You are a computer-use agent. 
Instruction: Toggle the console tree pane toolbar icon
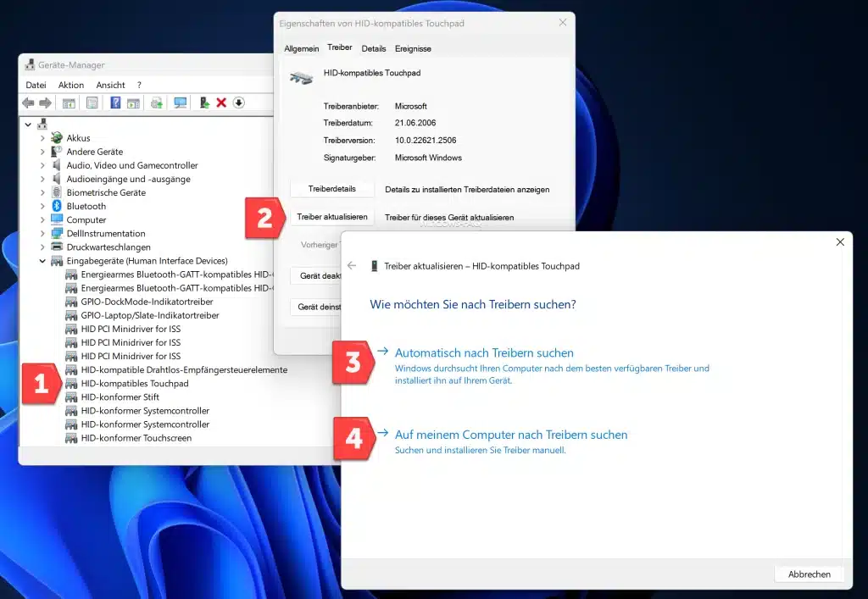tap(69, 103)
